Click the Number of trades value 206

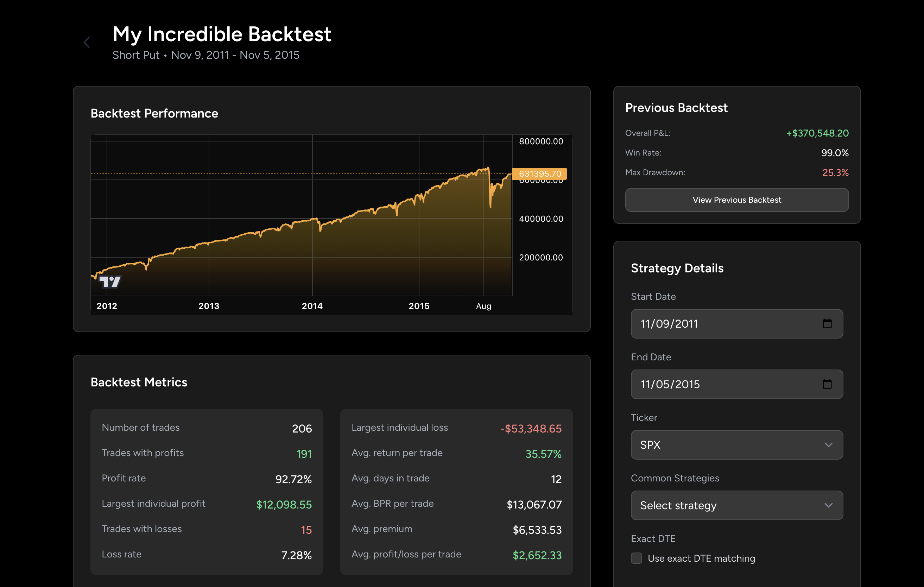click(x=302, y=428)
